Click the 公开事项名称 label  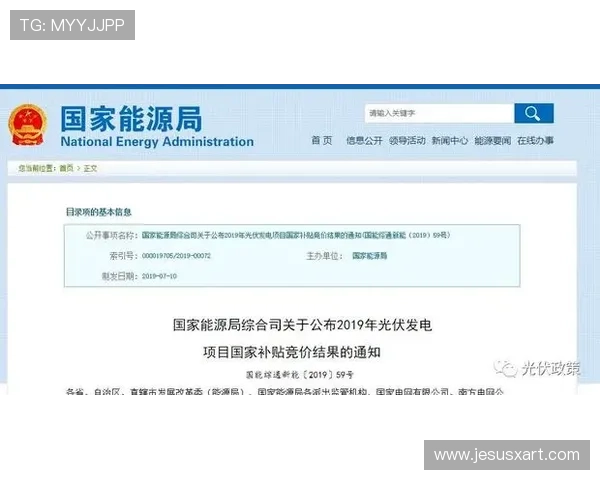111,235
